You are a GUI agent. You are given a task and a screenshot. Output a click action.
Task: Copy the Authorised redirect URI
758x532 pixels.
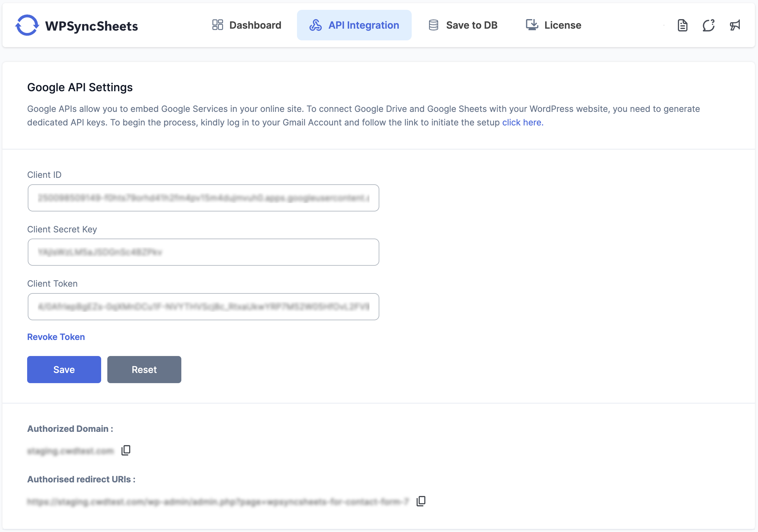[421, 501]
